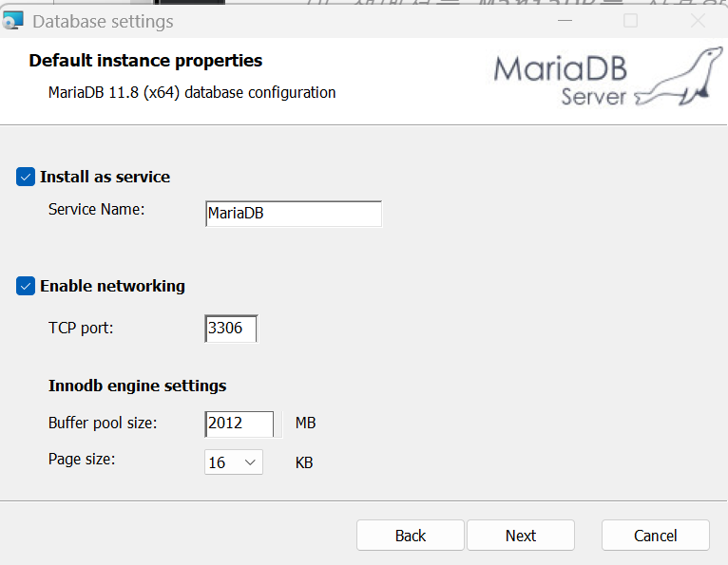Click the 'Innodb engine settings' heading
Screen dimensions: 728x565
tap(138, 386)
